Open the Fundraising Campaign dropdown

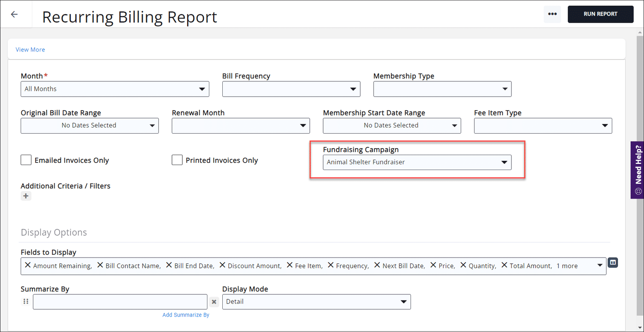417,162
